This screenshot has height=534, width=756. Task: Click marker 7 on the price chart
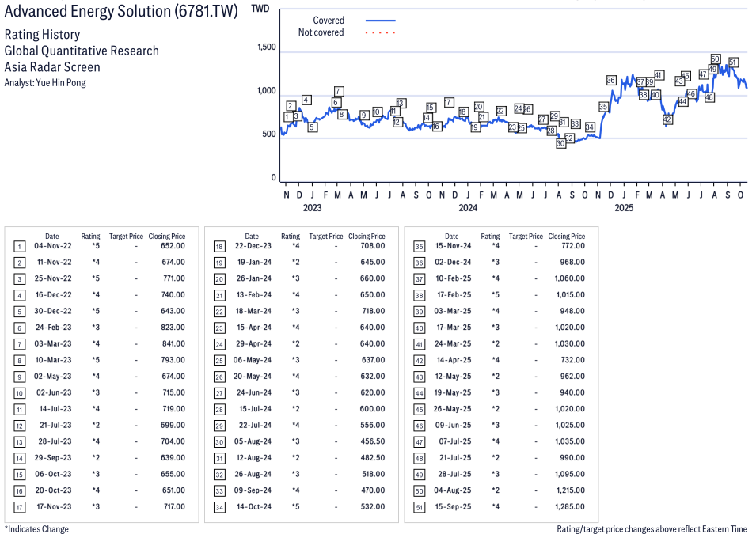click(x=338, y=91)
